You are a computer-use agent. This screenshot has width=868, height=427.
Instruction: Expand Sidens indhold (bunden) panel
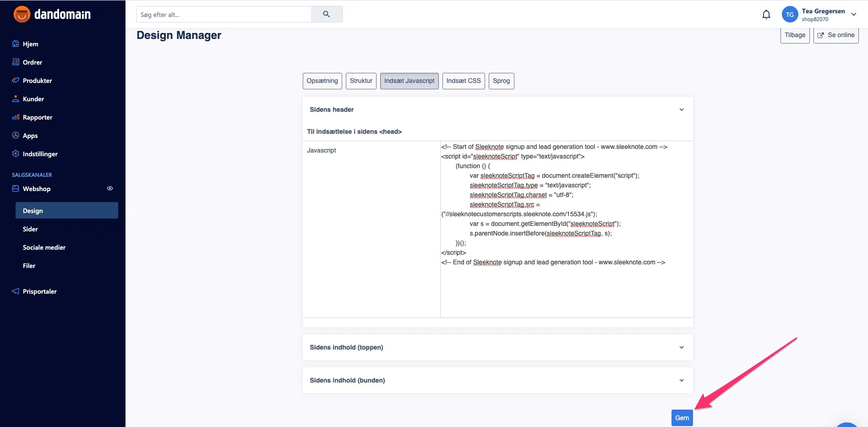[x=681, y=380]
